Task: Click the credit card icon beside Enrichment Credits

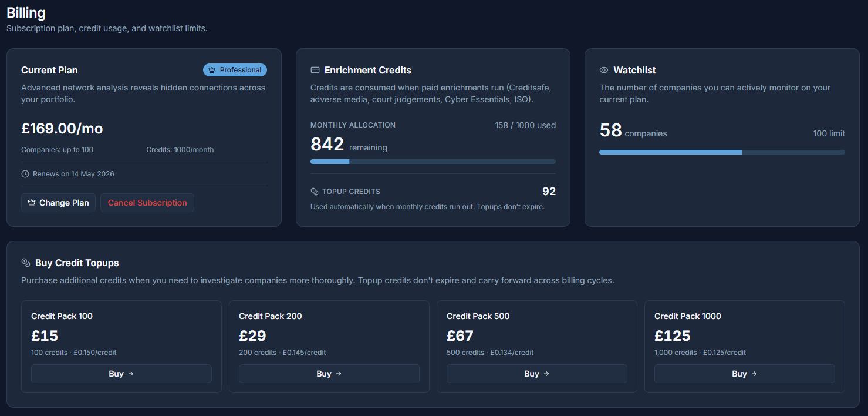Action: [315, 70]
